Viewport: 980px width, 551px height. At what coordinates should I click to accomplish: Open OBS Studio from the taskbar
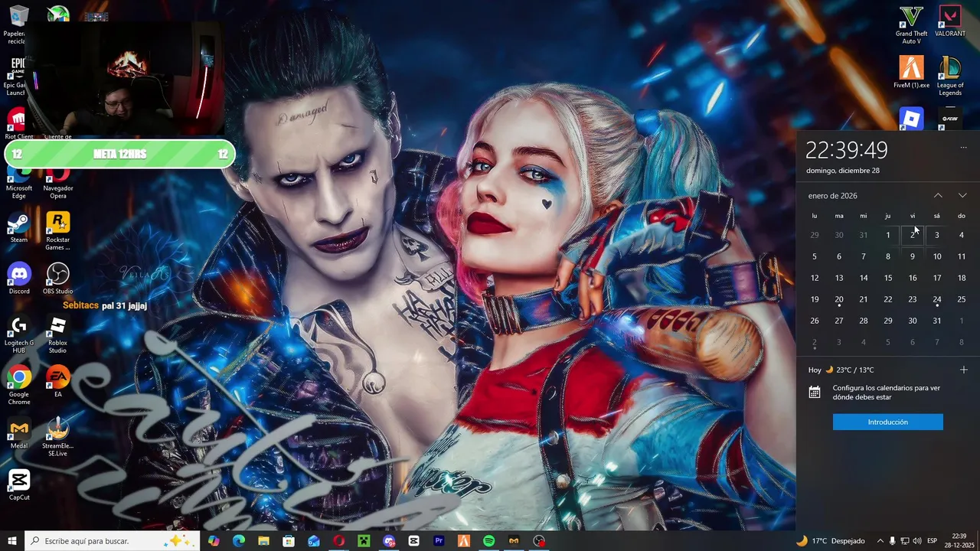[x=540, y=541]
